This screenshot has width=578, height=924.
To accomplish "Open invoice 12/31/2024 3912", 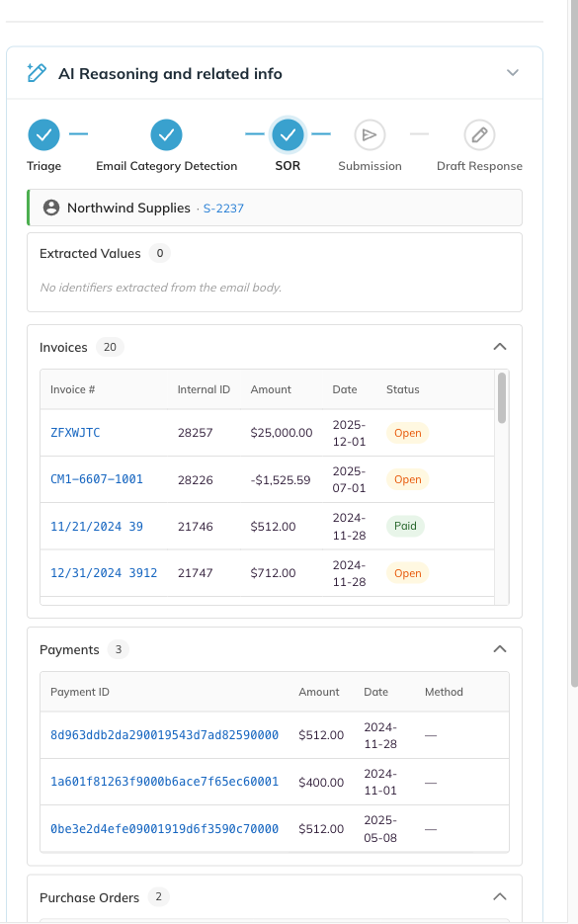I will click(x=104, y=573).
